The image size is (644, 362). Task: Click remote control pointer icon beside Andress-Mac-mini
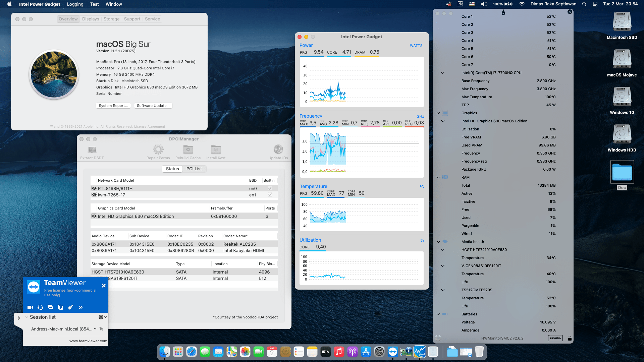pos(101,329)
